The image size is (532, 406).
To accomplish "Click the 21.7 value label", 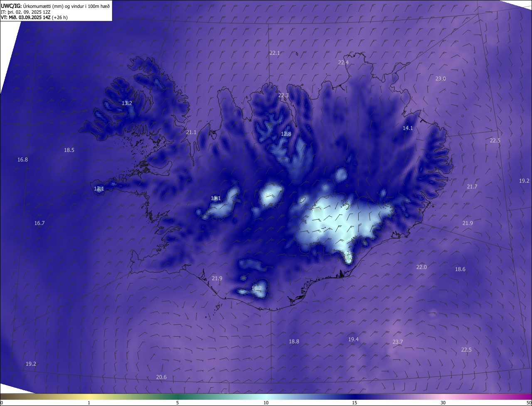I will [472, 187].
